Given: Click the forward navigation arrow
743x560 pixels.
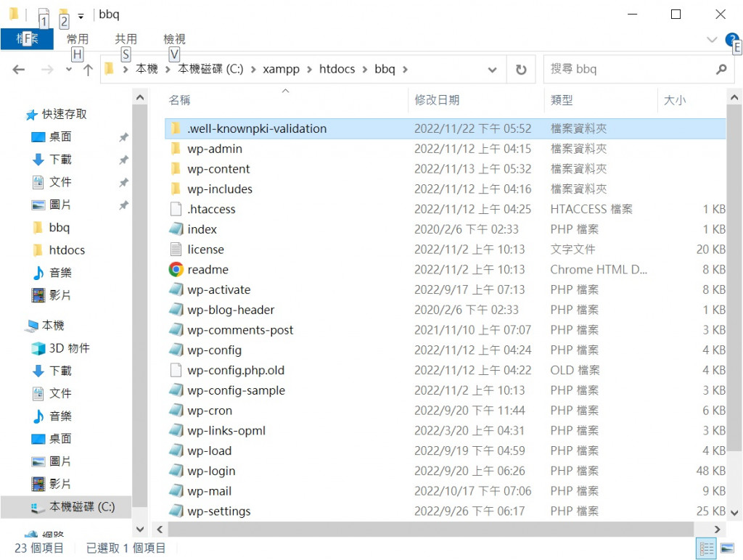Looking at the screenshot, I should click(47, 70).
